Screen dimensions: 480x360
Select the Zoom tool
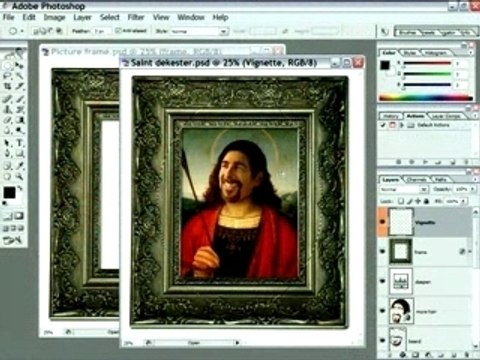19,176
